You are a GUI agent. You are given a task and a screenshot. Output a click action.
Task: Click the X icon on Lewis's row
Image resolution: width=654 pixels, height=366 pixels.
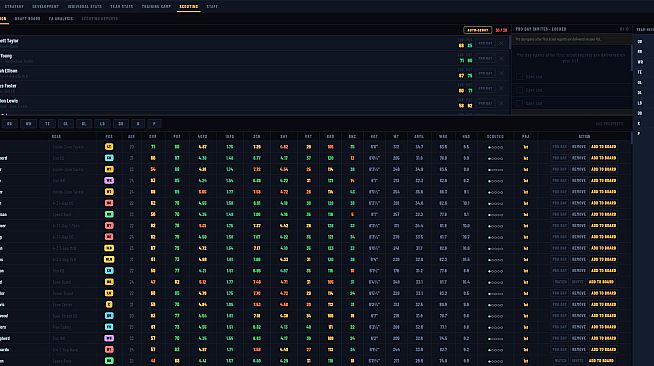501,103
